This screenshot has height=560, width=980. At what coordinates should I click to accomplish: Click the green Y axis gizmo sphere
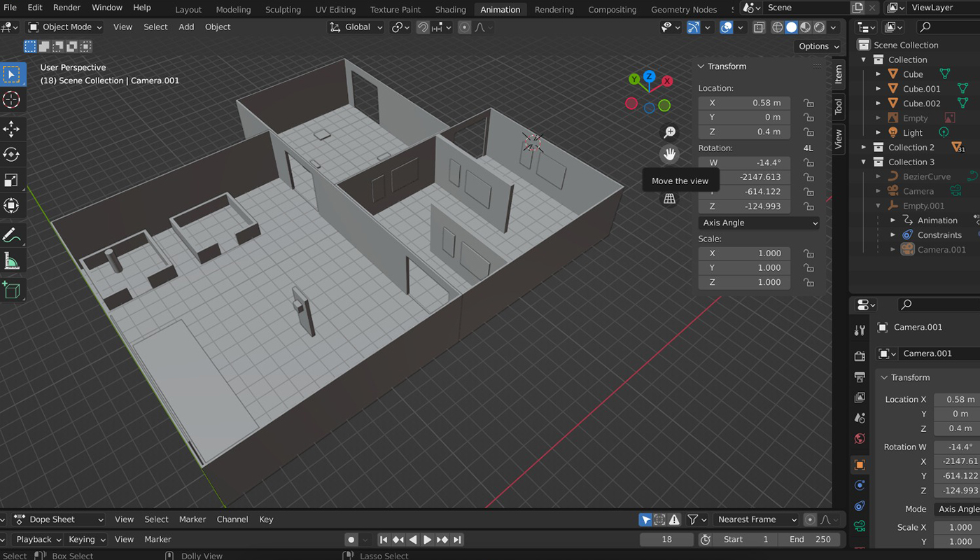click(634, 79)
